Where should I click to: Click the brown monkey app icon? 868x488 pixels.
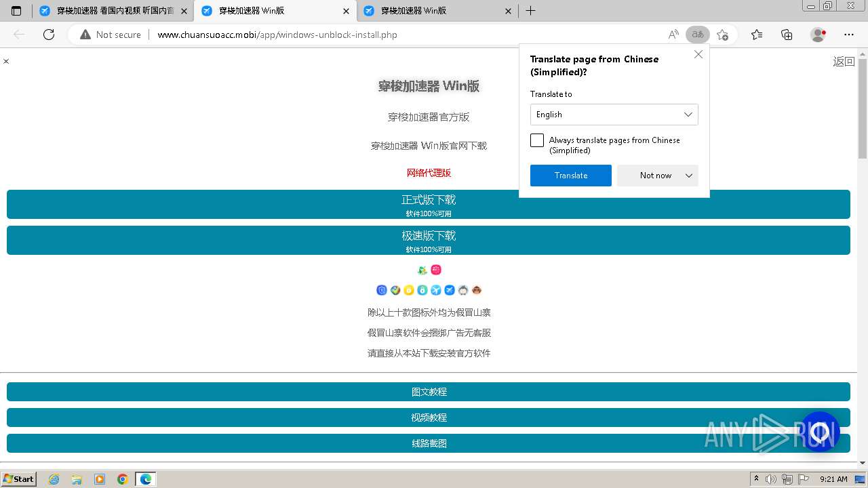477,290
